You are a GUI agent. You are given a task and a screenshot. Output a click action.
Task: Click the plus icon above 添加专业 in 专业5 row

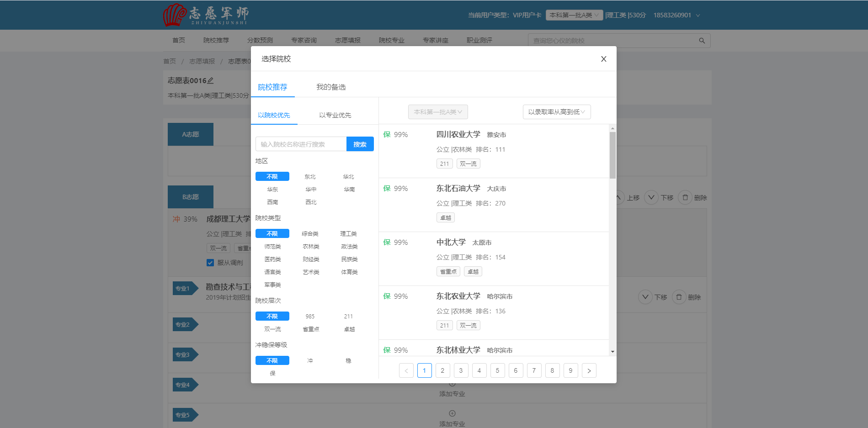[x=452, y=413]
